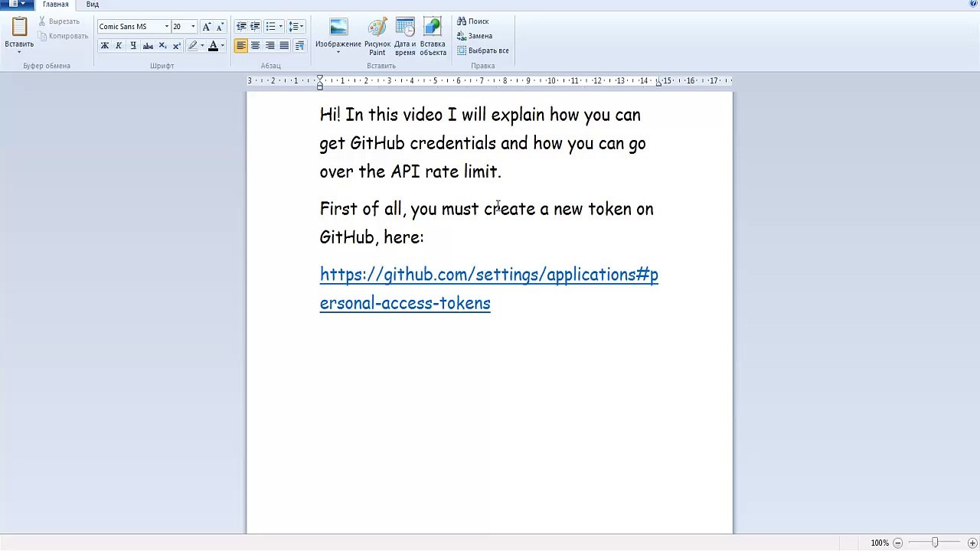Click the zoom slider handle
The height and width of the screenshot is (551, 980).
click(935, 543)
